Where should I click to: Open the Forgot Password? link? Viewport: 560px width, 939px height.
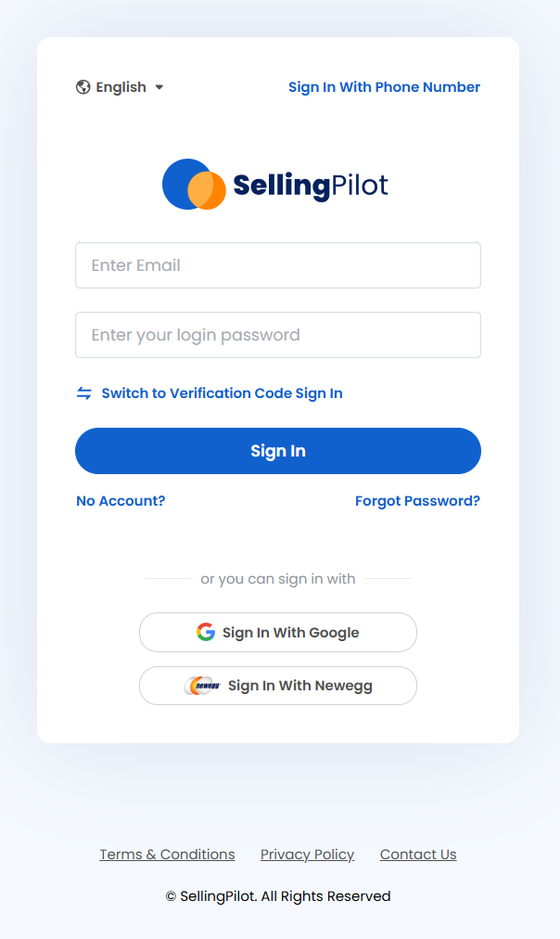point(417,501)
